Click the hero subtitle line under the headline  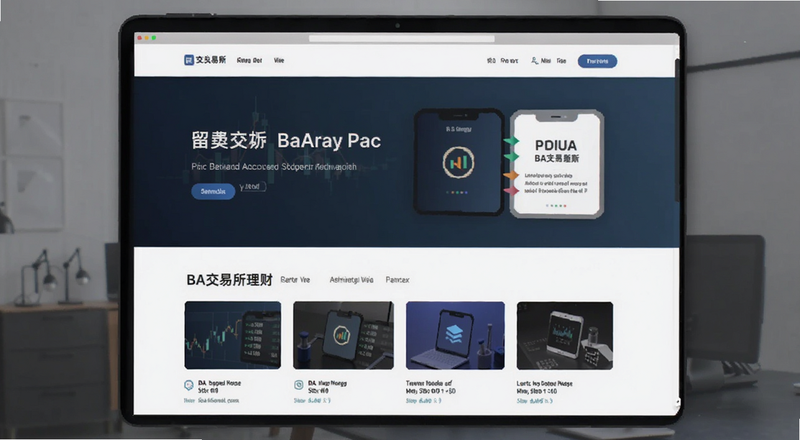[274, 166]
